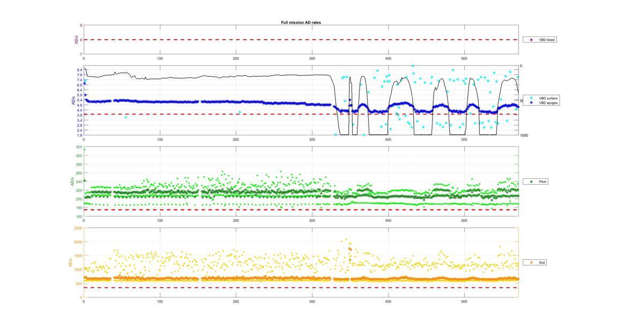Select the 'VBD surface' legend entry
Image resolution: width=644 pixels, height=334 pixels.
[542, 98]
